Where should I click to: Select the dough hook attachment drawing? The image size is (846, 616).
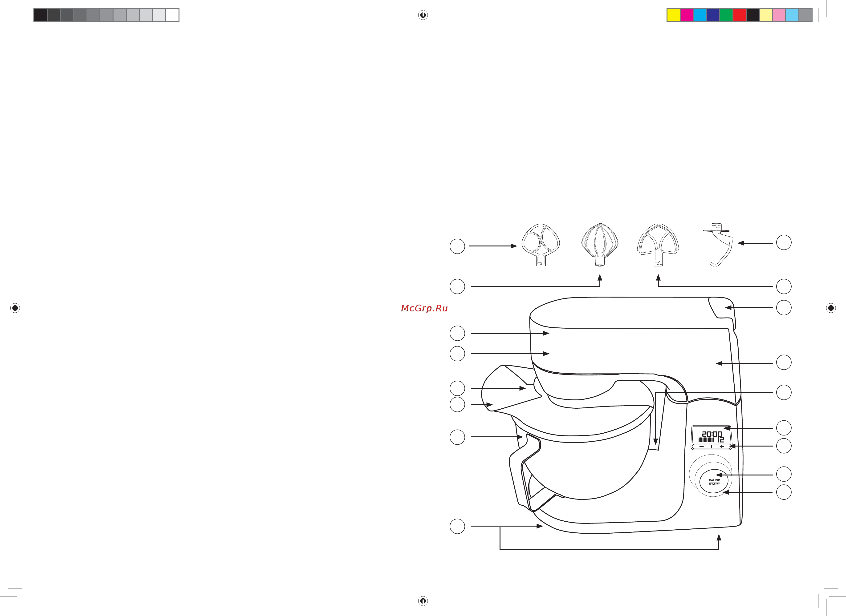[718, 245]
